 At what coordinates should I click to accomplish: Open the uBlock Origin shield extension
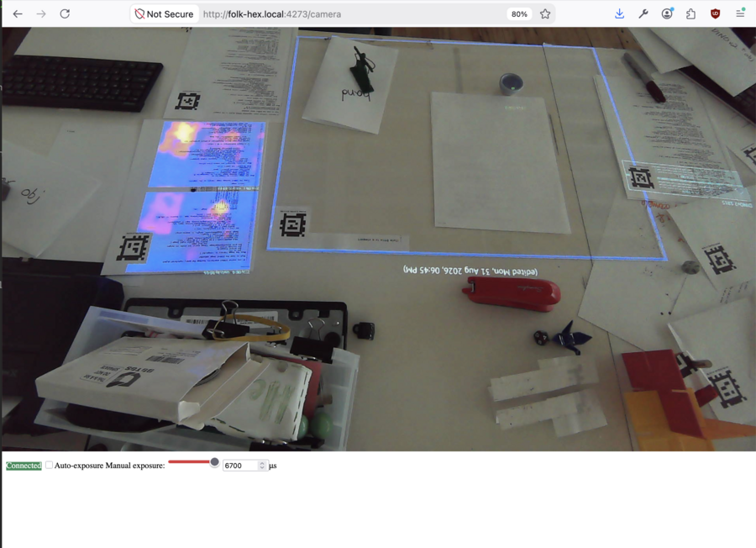pos(716,14)
